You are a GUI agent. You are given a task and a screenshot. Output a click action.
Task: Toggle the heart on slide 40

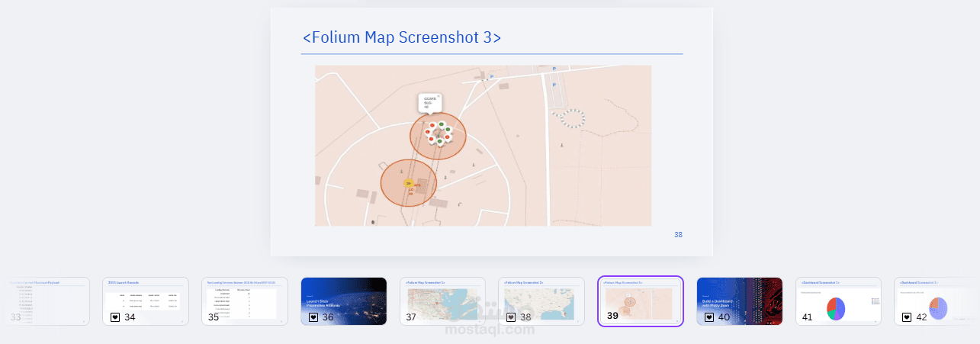[708, 317]
